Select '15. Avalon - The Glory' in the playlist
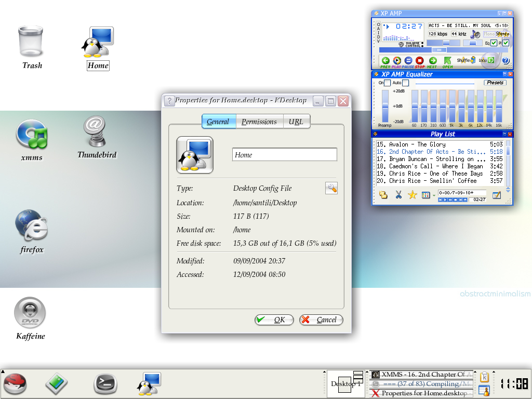The image size is (532, 399). [x=440, y=144]
